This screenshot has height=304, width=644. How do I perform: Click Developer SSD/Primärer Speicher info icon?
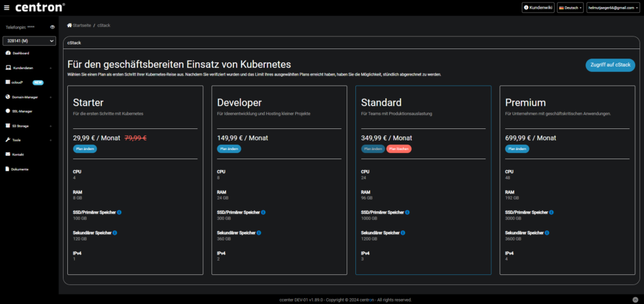[x=264, y=212]
